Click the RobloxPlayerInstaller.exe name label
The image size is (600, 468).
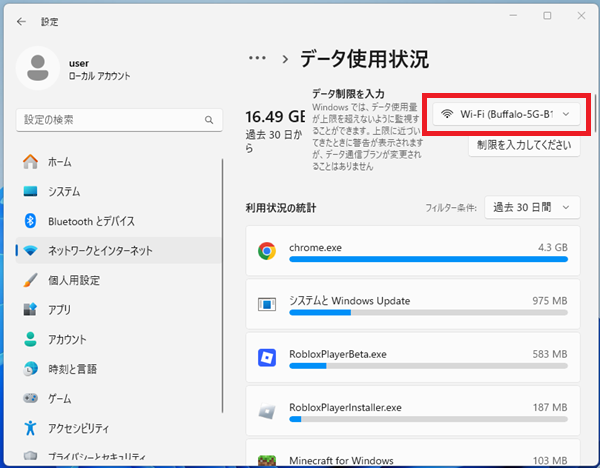(x=345, y=408)
